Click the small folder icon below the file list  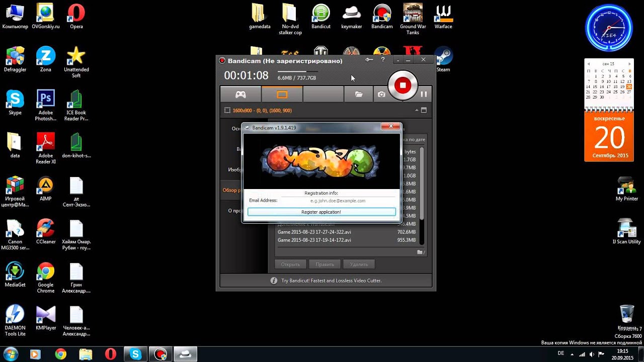420,252
